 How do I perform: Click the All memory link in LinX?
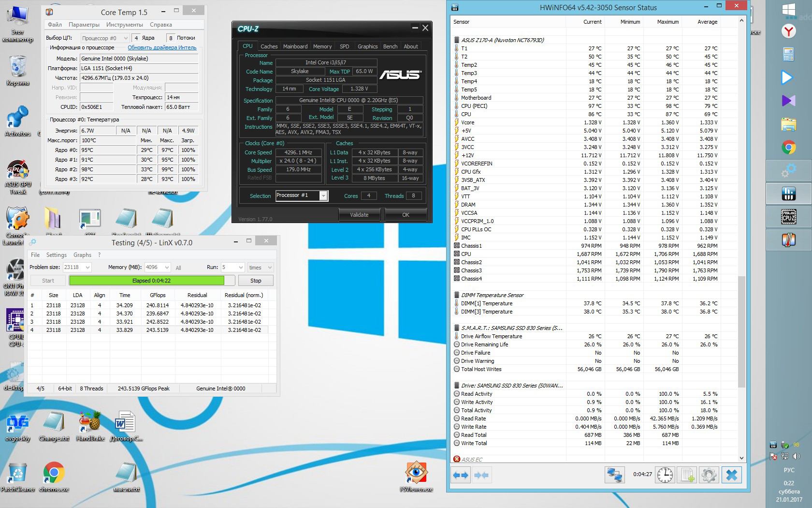(x=178, y=268)
